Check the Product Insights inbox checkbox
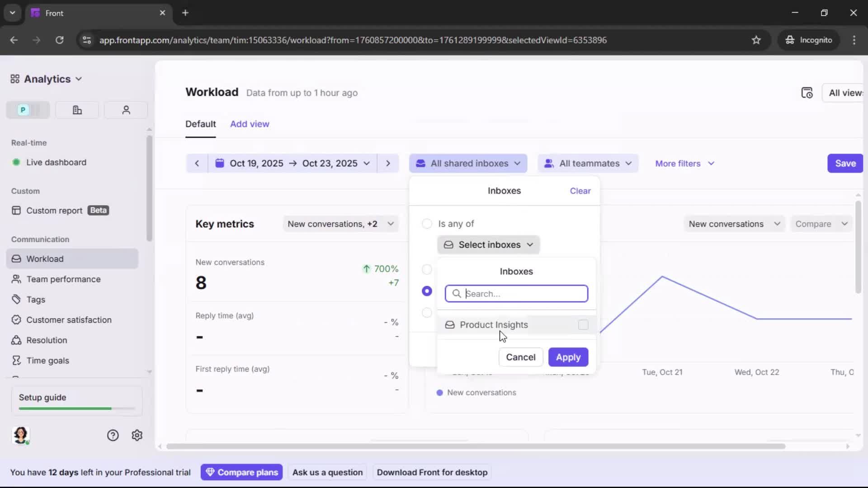 [583, 324]
